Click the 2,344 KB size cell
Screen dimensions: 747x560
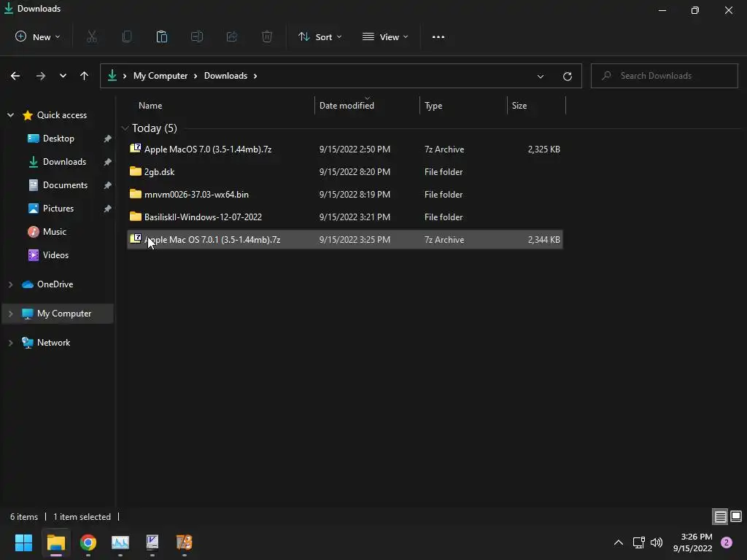(543, 239)
